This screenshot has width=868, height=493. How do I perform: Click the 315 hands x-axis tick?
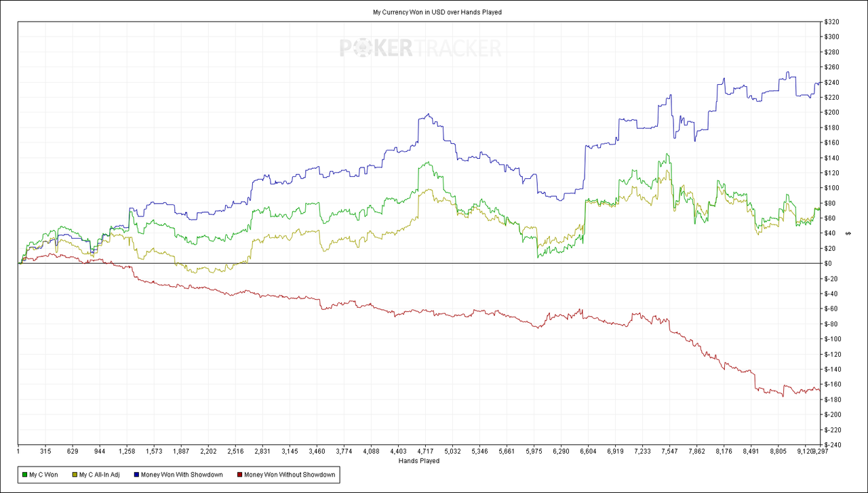point(45,451)
